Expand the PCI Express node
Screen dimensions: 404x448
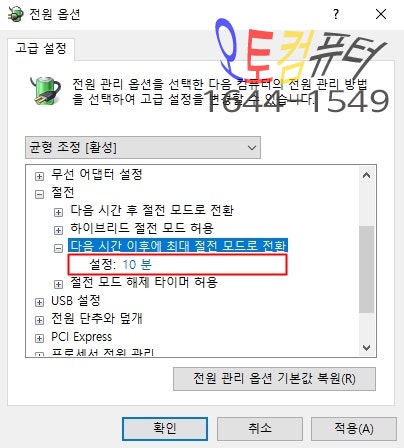click(x=39, y=338)
